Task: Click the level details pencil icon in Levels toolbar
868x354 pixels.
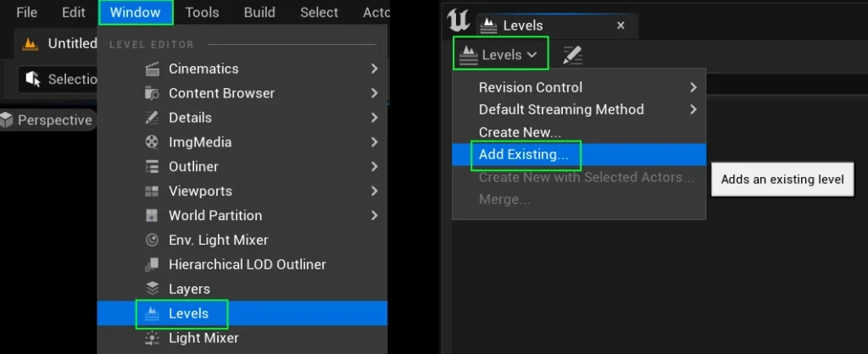Action: (573, 55)
